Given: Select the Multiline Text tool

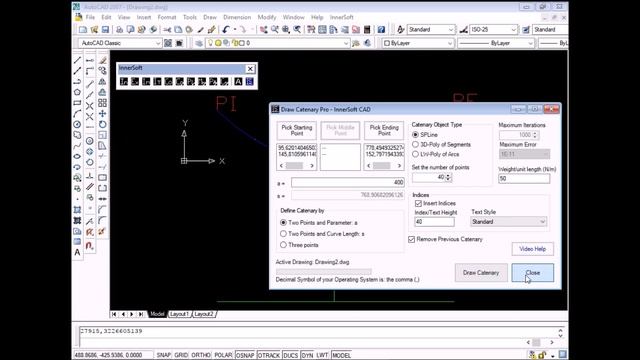Looking at the screenshot, I should (77, 253).
